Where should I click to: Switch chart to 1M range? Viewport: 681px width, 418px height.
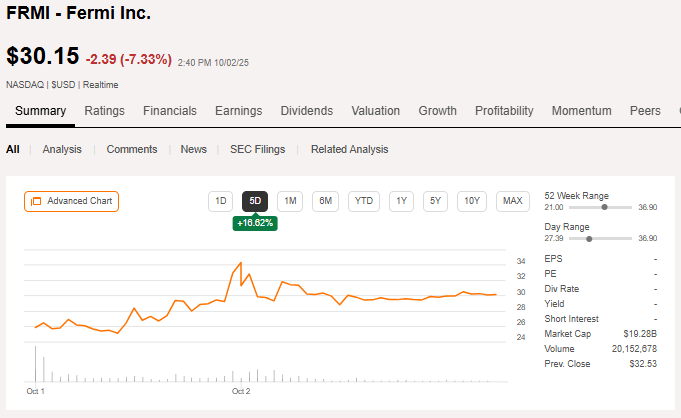point(290,201)
